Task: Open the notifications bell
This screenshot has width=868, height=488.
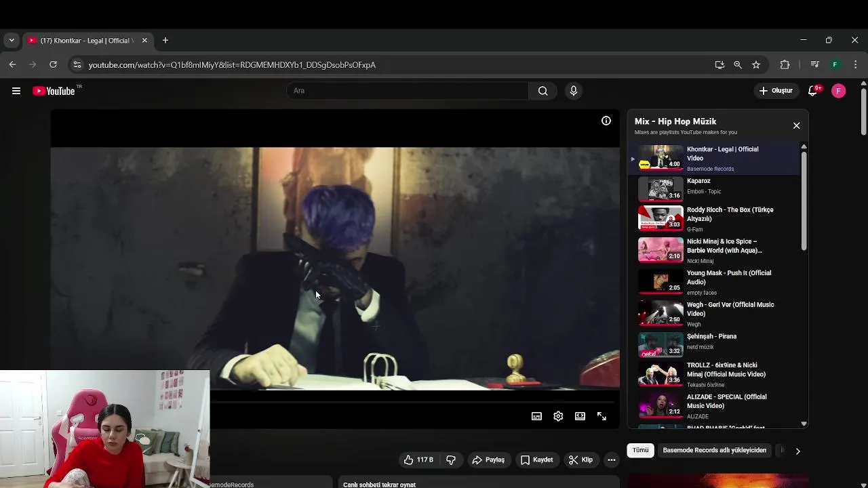Action: 813,91
